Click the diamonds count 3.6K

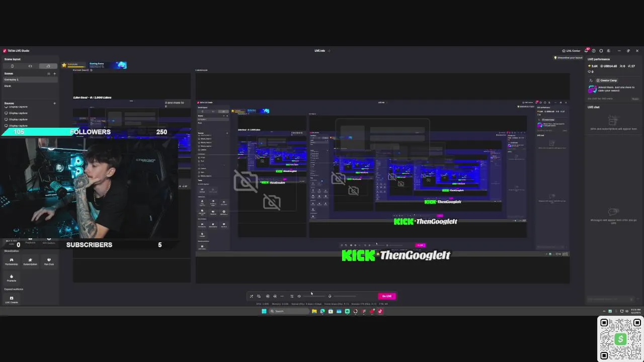tap(594, 66)
